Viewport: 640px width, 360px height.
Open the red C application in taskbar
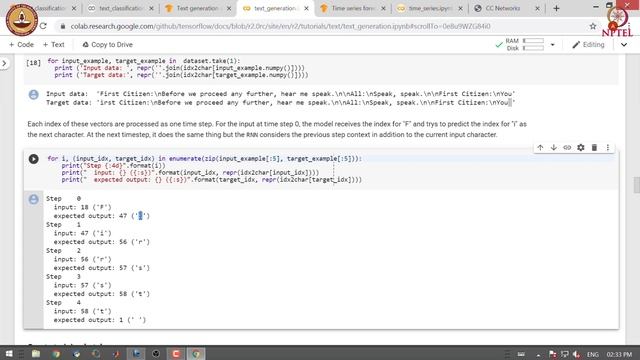point(176,353)
